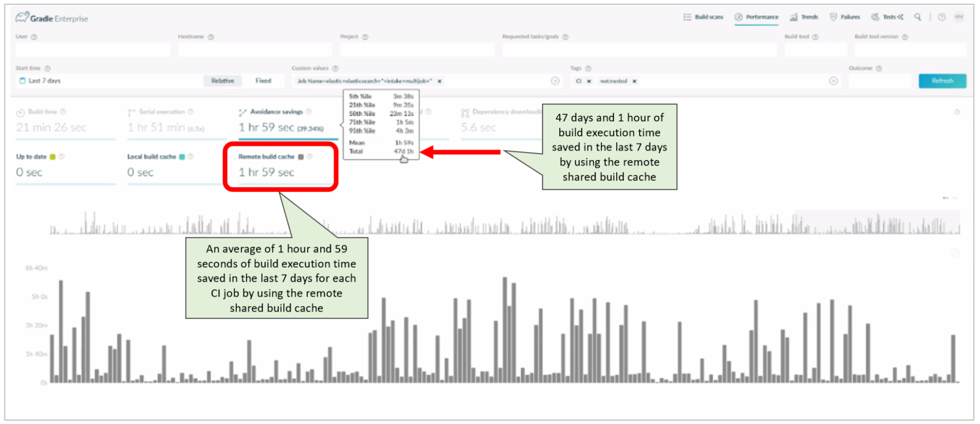Open help icon beside Build time metric
The height and width of the screenshot is (424, 980).
63,112
